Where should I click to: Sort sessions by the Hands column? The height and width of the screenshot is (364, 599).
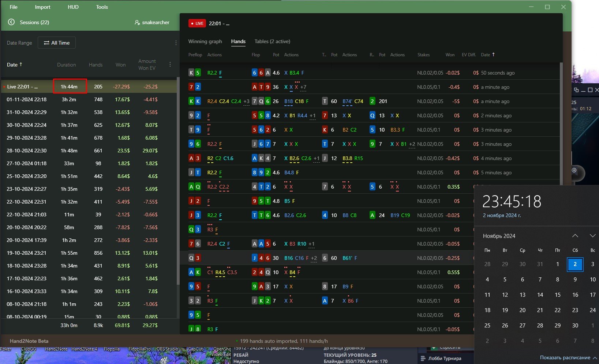click(x=96, y=65)
